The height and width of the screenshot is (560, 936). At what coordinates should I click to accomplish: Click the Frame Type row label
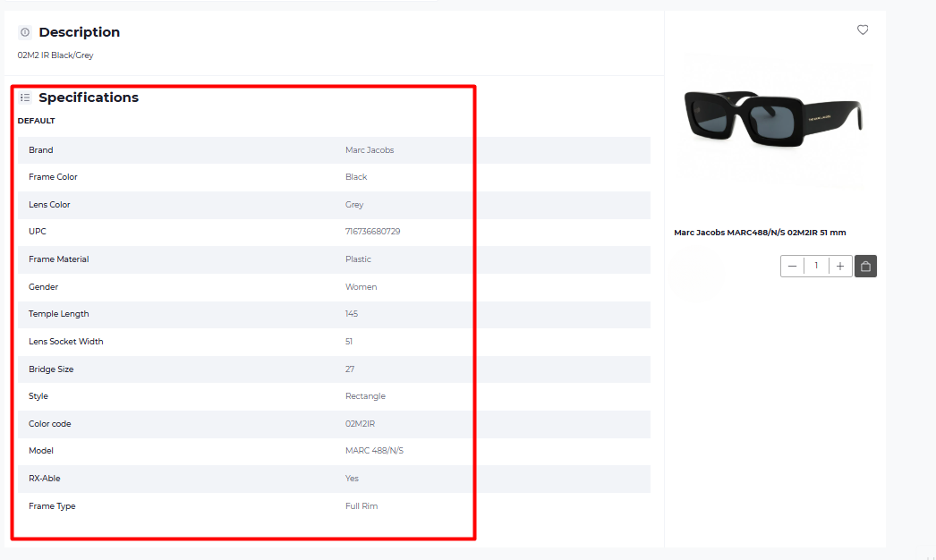pyautogui.click(x=52, y=505)
